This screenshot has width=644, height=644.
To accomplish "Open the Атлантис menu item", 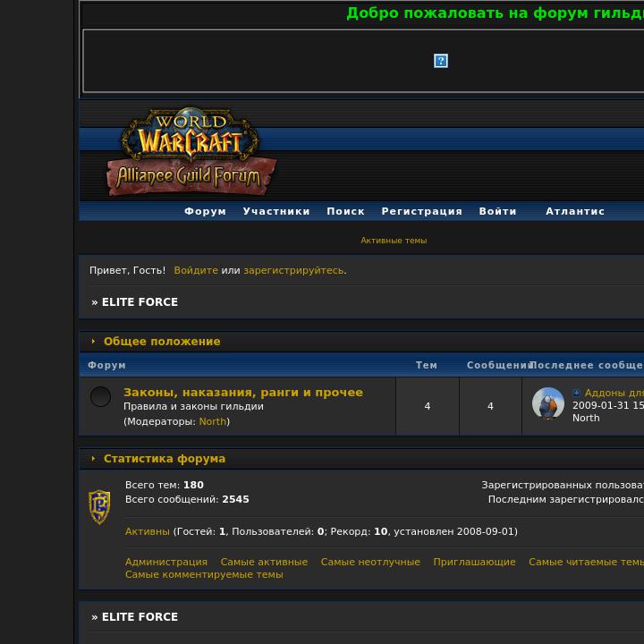I will (x=575, y=211).
